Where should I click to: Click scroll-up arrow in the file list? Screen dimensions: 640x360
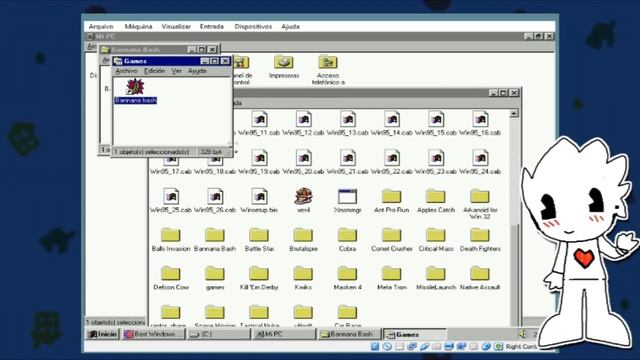[514, 113]
